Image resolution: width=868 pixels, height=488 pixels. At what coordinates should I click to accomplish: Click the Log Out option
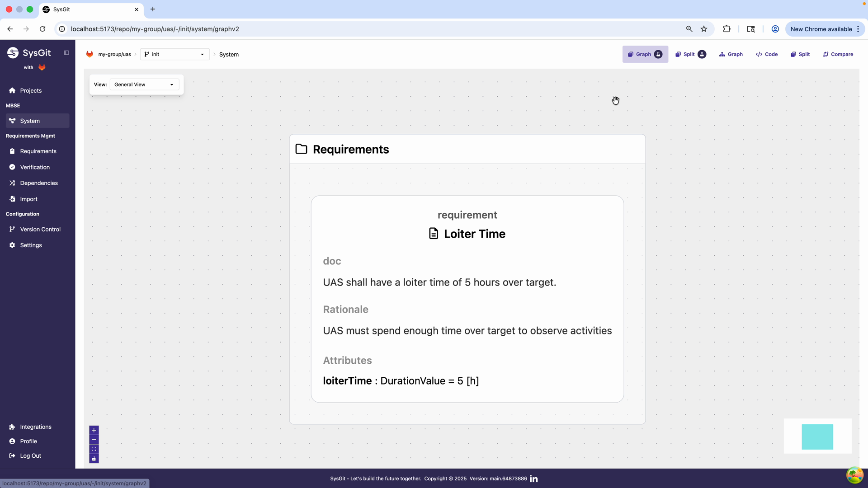(x=30, y=455)
